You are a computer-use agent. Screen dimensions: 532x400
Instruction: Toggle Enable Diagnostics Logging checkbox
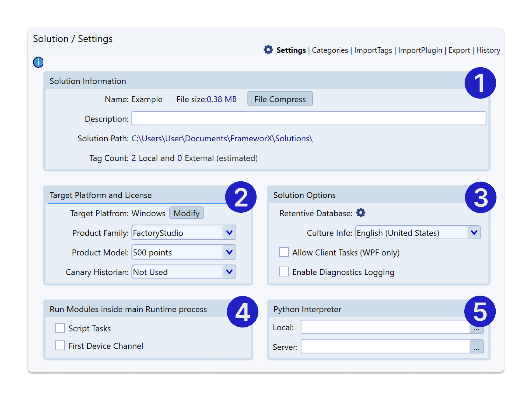click(284, 272)
